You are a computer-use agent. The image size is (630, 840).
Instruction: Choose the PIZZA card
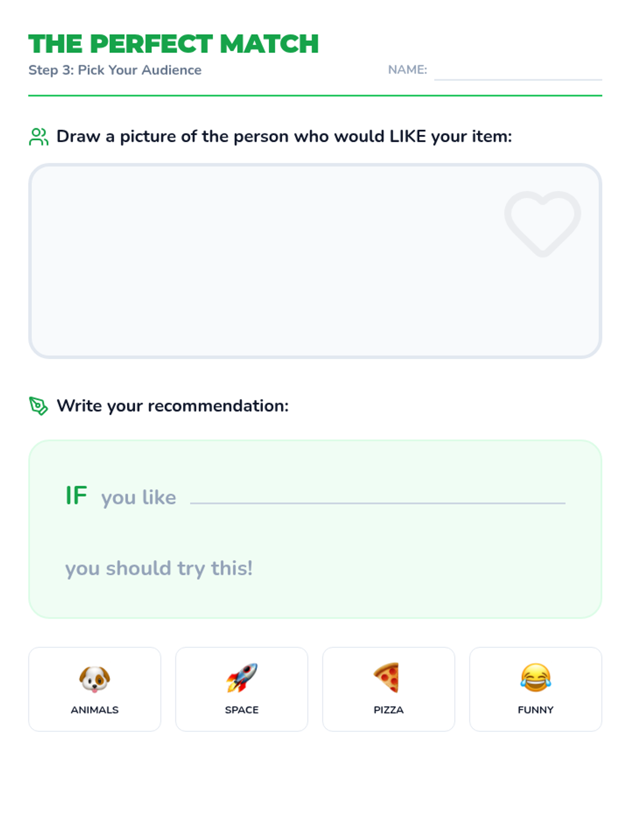coord(388,710)
